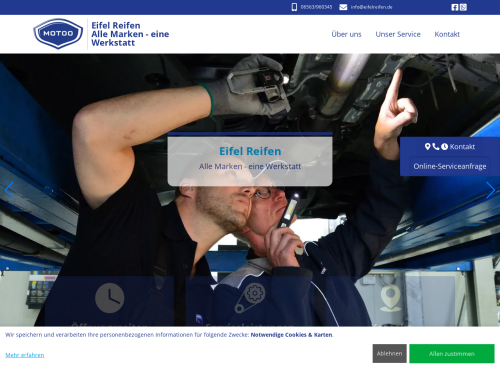500x375 pixels.
Task: Click the Kontakt side panel button
Action: 450,147
